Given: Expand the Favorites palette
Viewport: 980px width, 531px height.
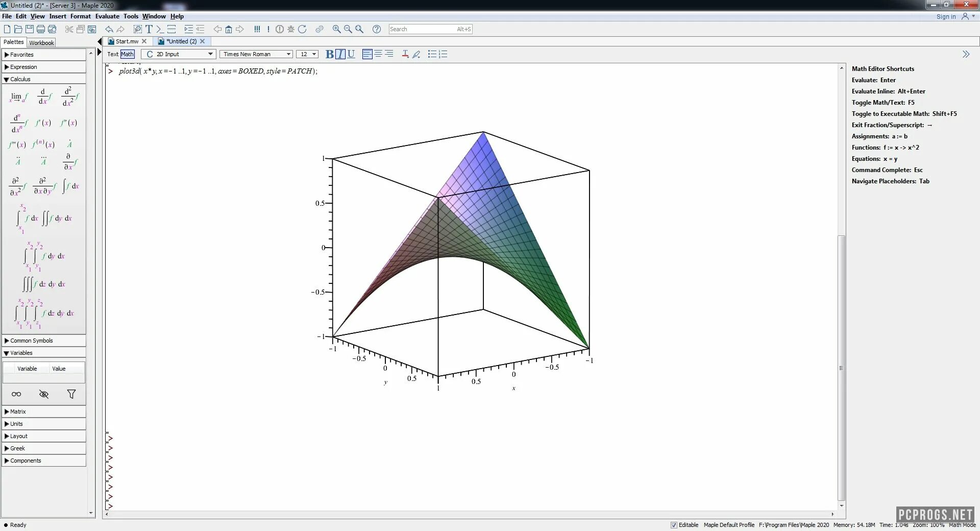Looking at the screenshot, I should (44, 55).
